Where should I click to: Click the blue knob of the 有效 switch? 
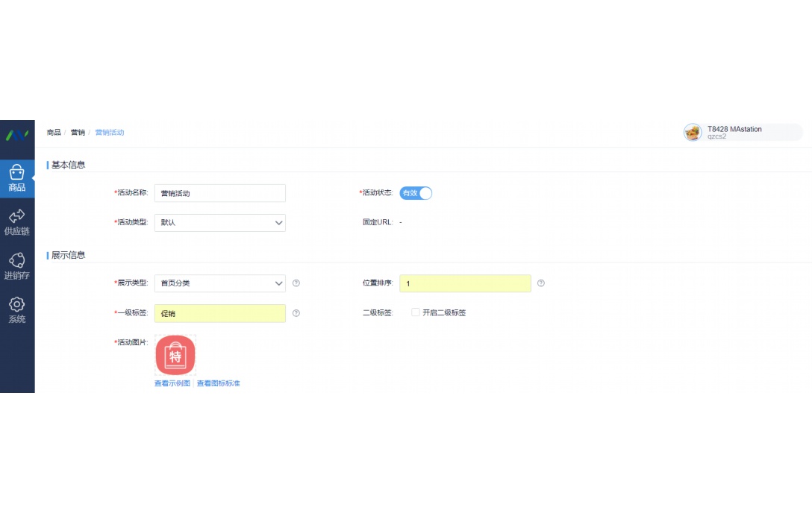[425, 193]
